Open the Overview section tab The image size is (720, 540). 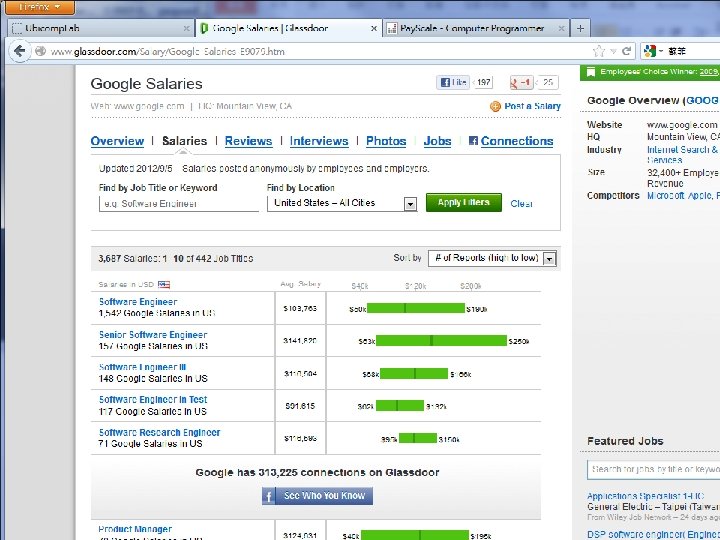tap(117, 141)
